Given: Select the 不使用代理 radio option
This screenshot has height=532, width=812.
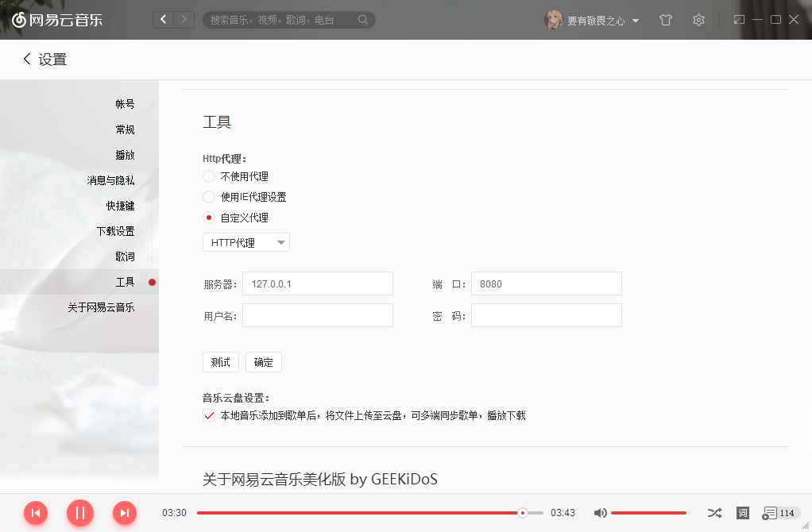Looking at the screenshot, I should coord(209,176).
